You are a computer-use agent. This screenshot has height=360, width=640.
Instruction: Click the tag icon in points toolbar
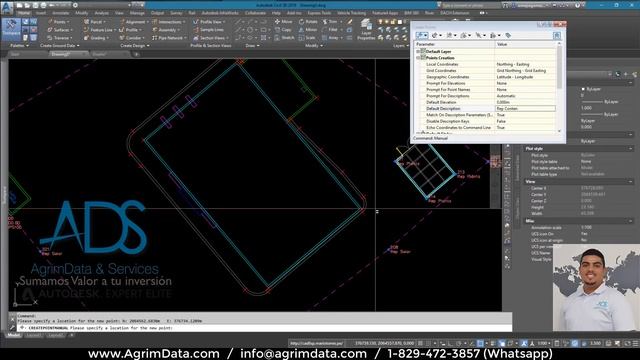508,36
